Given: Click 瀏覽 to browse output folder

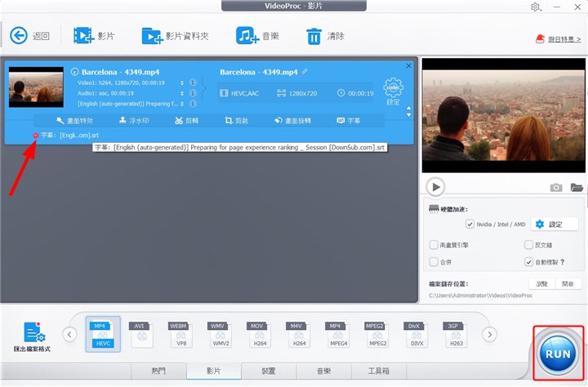Looking at the screenshot, I should [x=542, y=284].
